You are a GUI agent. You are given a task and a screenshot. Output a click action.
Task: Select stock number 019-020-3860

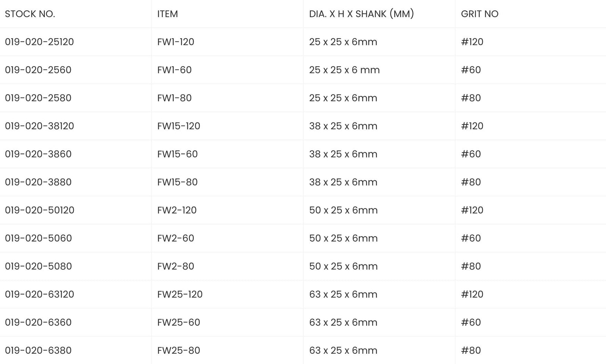38,154
